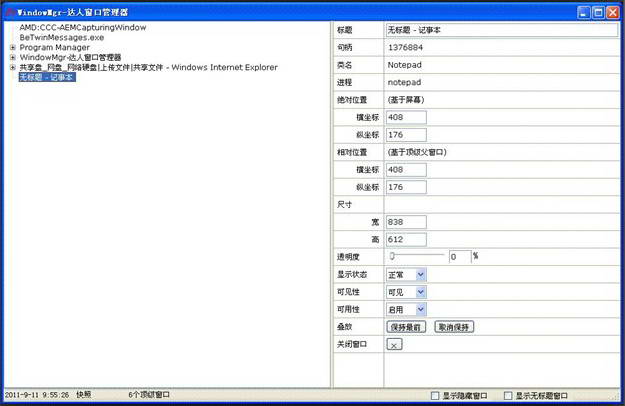Select the 无标题 - 记事本 entry
The width and height of the screenshot is (625, 406).
47,77
